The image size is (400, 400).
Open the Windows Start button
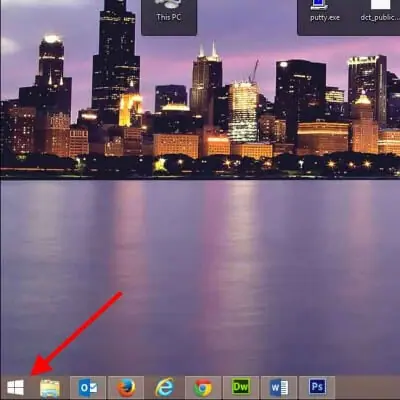[x=15, y=387]
